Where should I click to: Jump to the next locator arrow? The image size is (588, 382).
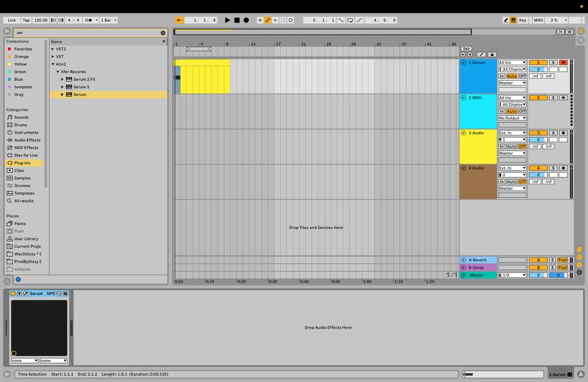470,54
